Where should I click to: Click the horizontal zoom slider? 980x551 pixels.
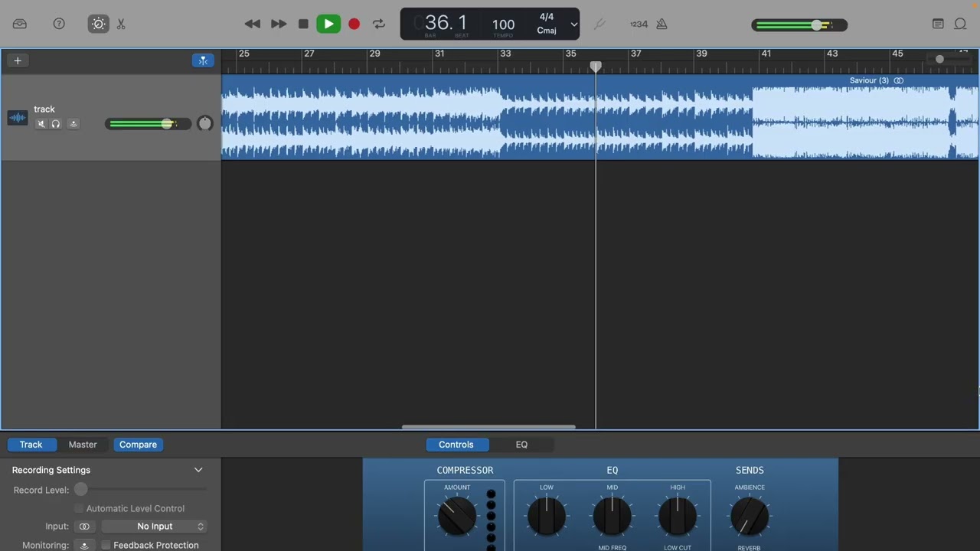point(947,59)
